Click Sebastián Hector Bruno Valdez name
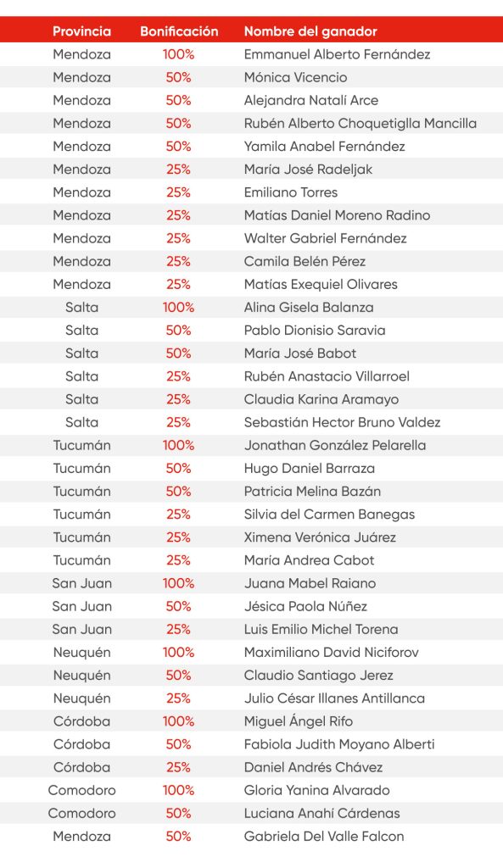 pos(343,422)
